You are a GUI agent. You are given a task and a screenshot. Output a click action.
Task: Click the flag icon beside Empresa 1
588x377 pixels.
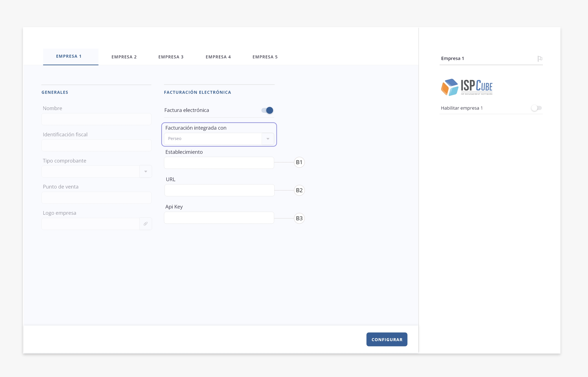tap(540, 59)
